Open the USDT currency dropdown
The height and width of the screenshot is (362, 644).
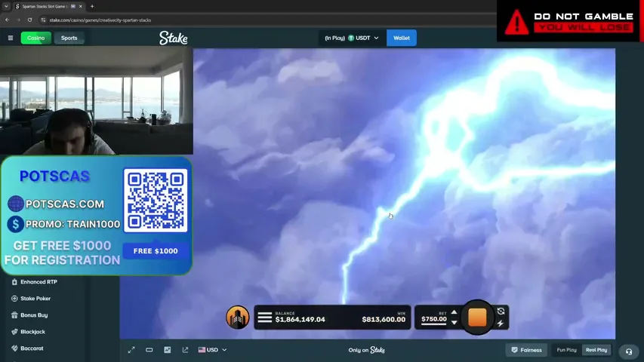352,38
